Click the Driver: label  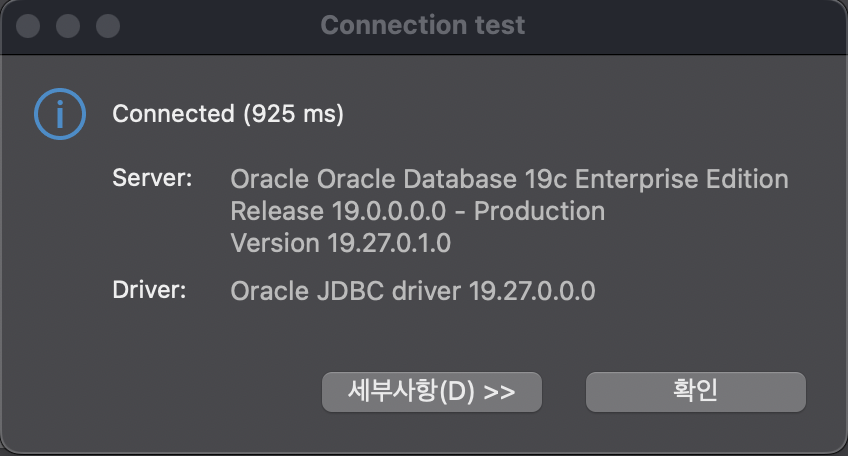(x=149, y=290)
